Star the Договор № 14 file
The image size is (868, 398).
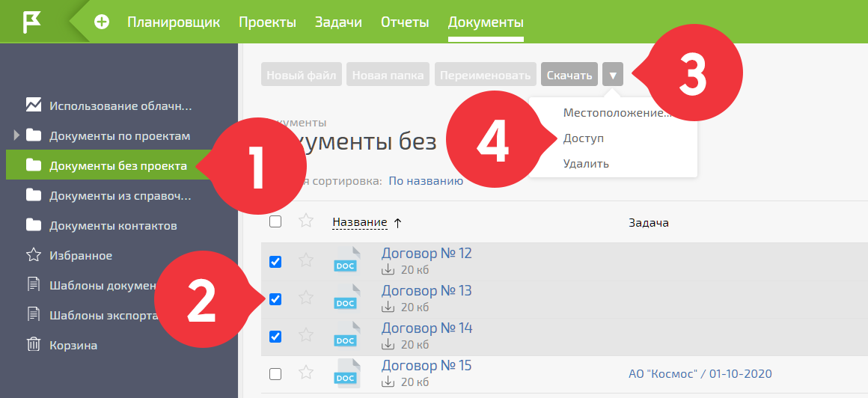(306, 334)
